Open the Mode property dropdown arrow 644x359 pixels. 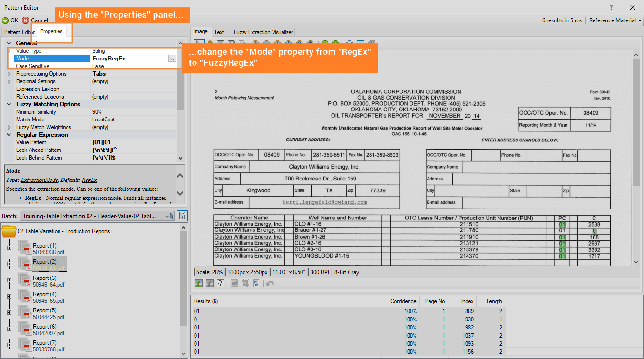pyautogui.click(x=172, y=59)
